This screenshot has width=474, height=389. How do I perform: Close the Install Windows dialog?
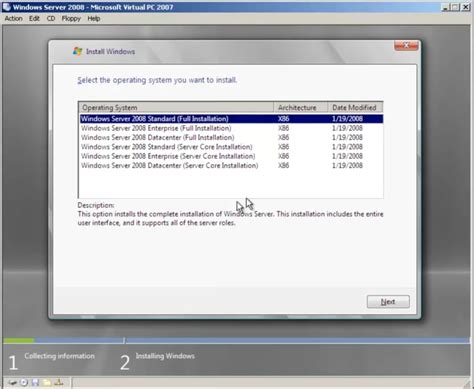406,45
